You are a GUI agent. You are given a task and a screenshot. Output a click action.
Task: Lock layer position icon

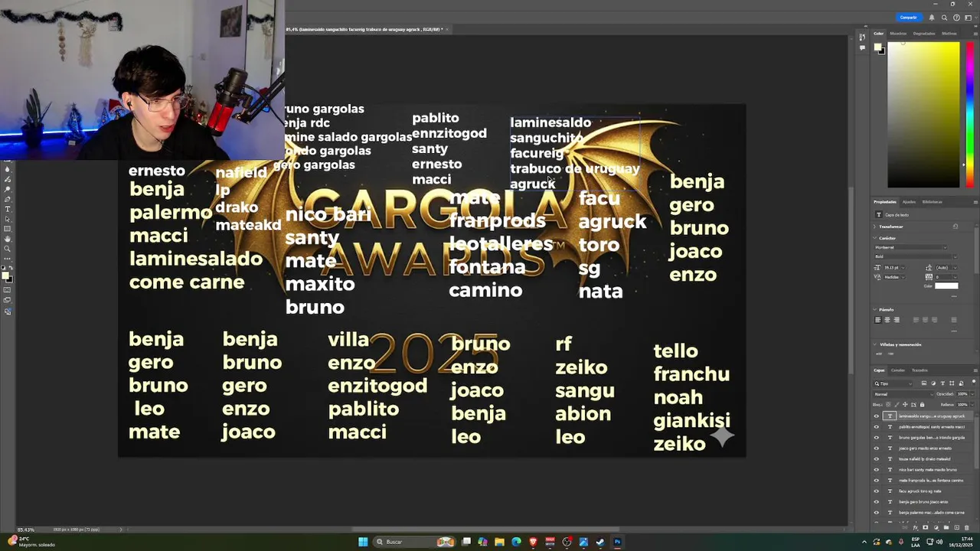pos(905,405)
